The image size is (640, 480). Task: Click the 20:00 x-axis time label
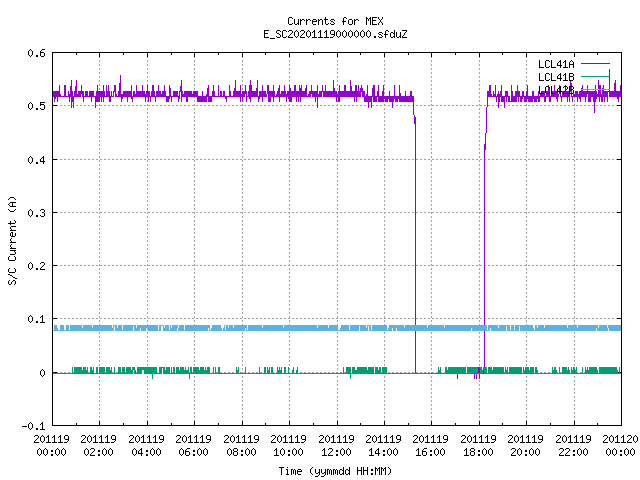pos(525,452)
